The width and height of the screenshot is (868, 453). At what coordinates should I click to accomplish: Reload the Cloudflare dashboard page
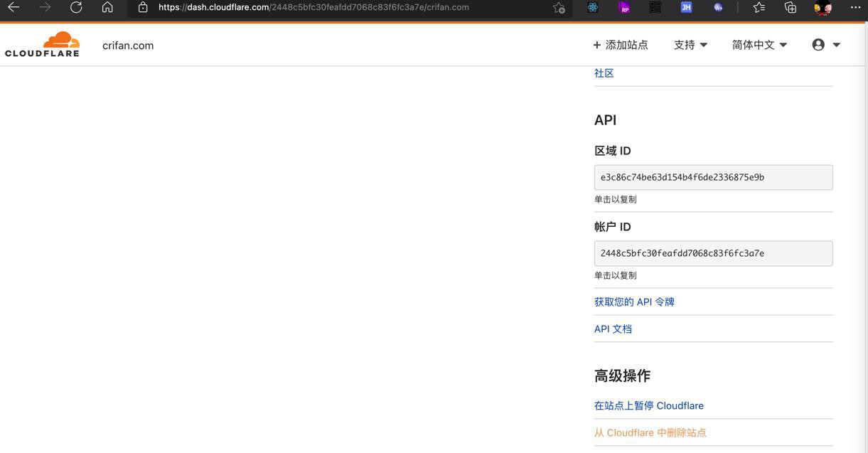click(76, 7)
